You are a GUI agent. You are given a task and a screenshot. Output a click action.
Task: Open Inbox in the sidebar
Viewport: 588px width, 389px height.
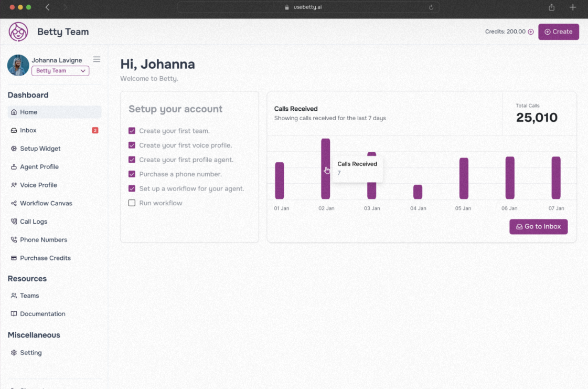55,130
